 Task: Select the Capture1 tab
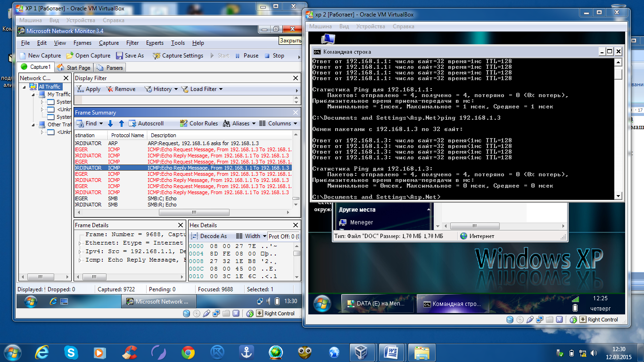pyautogui.click(x=36, y=67)
